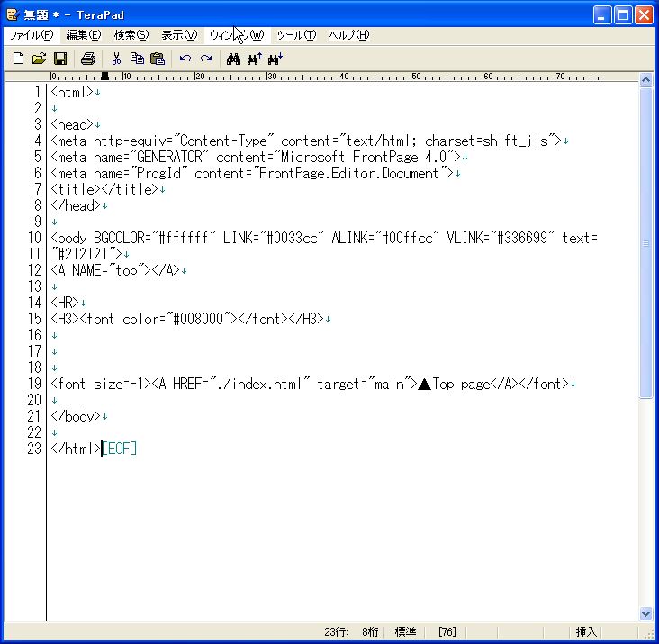Minimize the TeraPad window
Image resolution: width=659 pixels, height=644 pixels.
(602, 15)
